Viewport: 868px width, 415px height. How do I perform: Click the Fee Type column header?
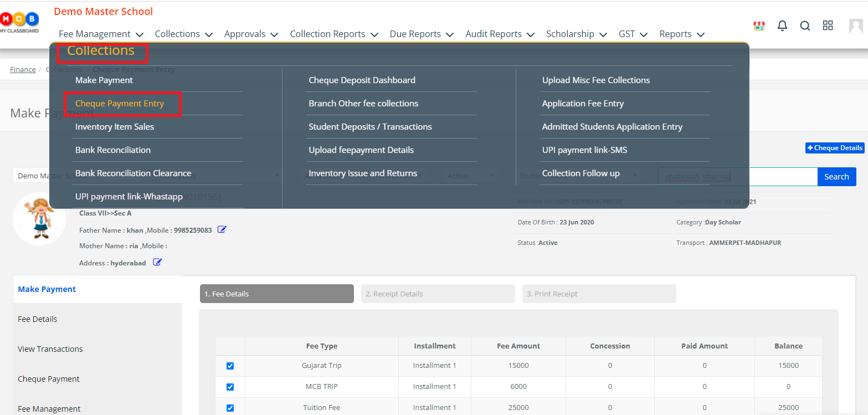click(x=322, y=346)
